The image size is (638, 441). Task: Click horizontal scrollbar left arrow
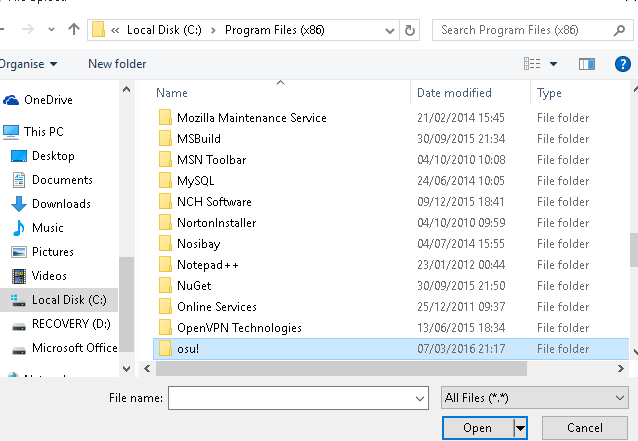click(147, 369)
